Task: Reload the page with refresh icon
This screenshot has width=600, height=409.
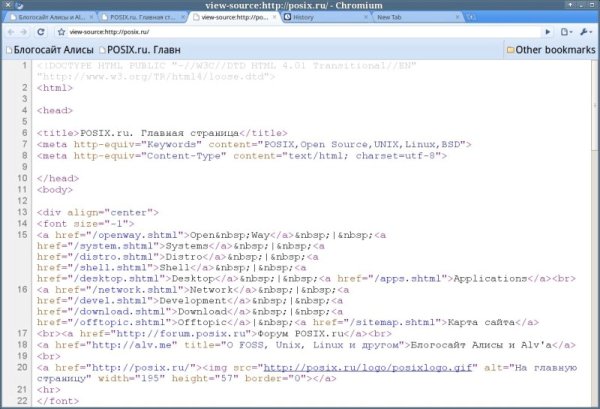Action: pyautogui.click(x=41, y=32)
